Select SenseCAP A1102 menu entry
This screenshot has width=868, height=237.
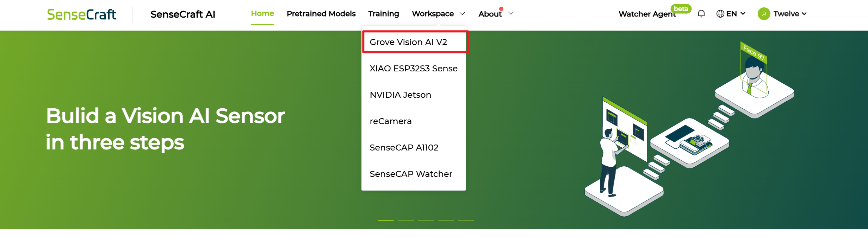[x=404, y=148]
